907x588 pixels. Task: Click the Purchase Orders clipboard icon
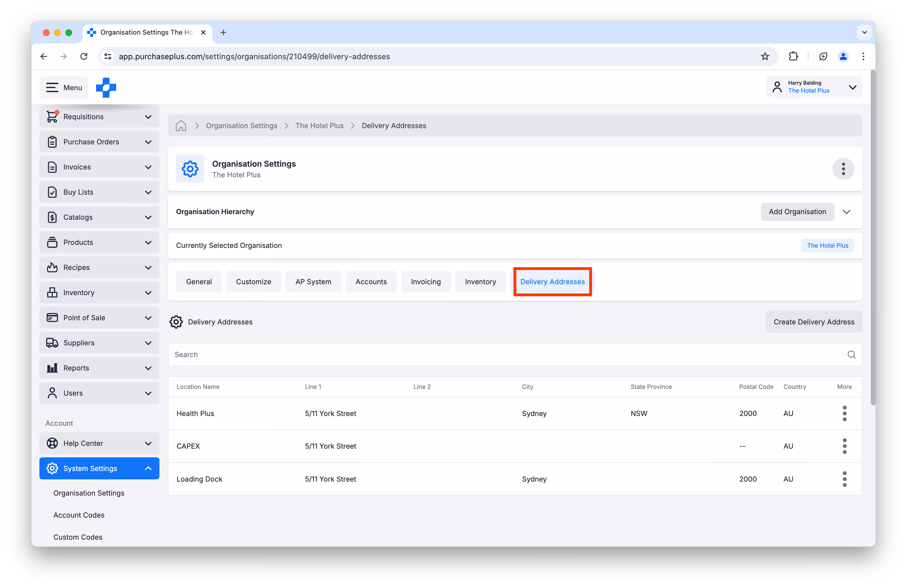[x=52, y=142]
